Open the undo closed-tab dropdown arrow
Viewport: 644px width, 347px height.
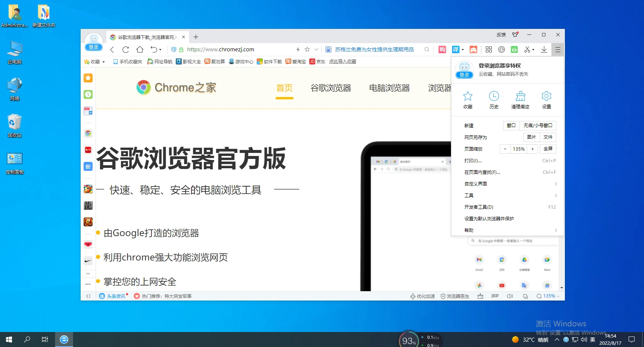click(160, 49)
